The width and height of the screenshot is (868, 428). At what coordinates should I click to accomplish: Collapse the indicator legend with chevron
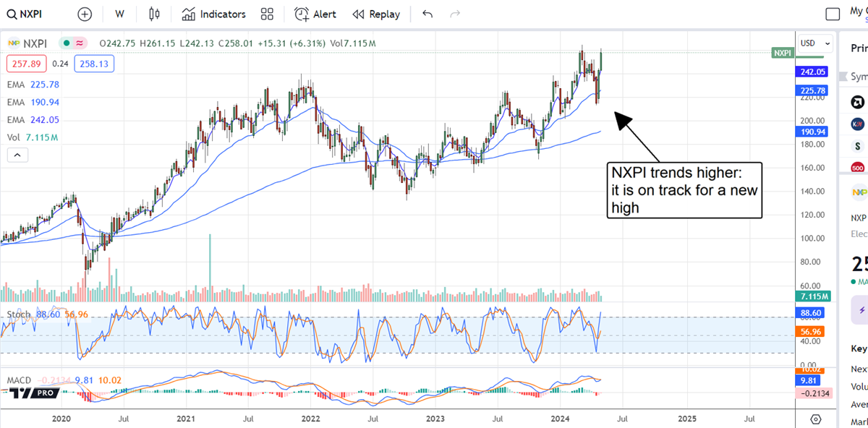click(x=18, y=155)
